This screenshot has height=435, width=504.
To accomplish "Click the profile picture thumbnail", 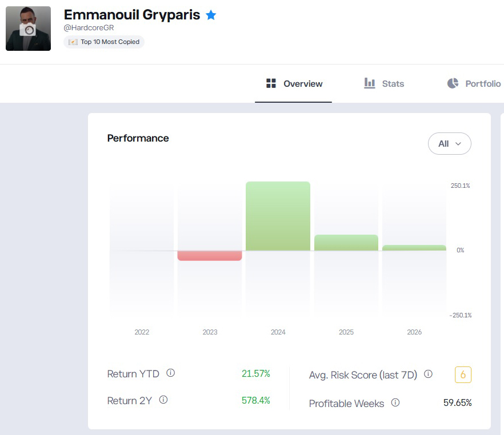I will coord(28,28).
